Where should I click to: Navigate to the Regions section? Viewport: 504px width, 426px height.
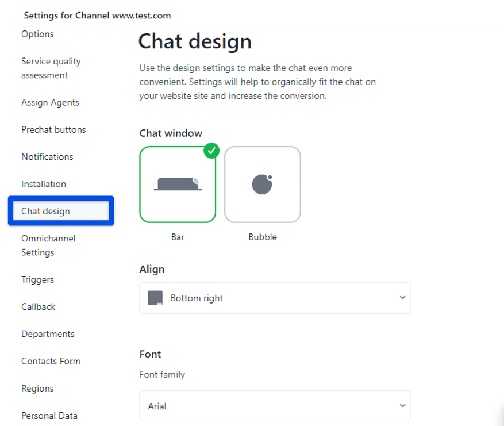pos(37,388)
